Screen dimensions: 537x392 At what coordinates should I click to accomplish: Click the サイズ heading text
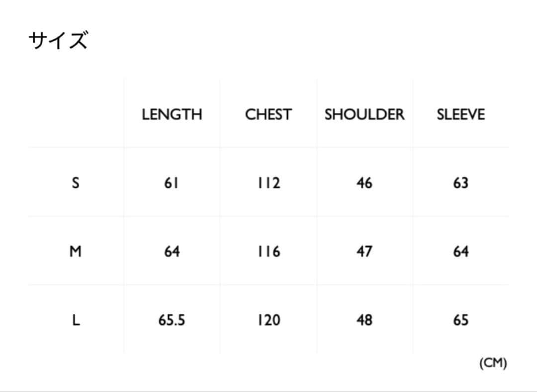pyautogui.click(x=58, y=41)
